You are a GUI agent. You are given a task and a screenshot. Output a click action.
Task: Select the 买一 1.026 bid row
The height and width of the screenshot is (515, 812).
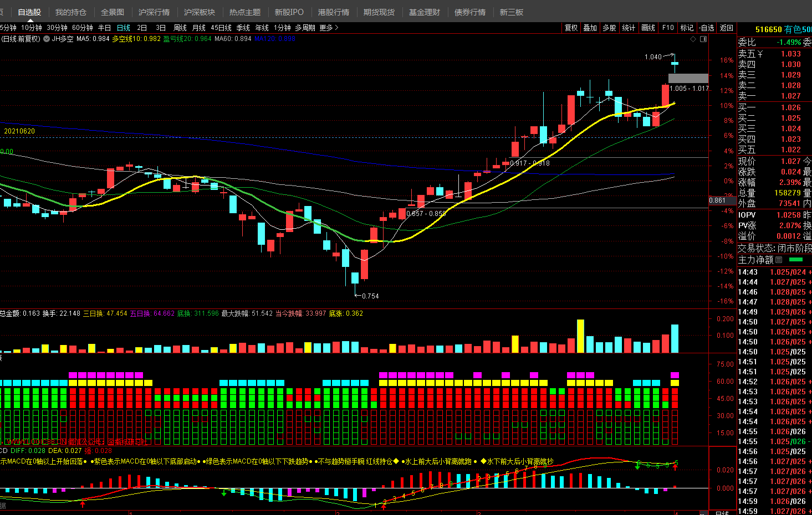tap(774, 107)
